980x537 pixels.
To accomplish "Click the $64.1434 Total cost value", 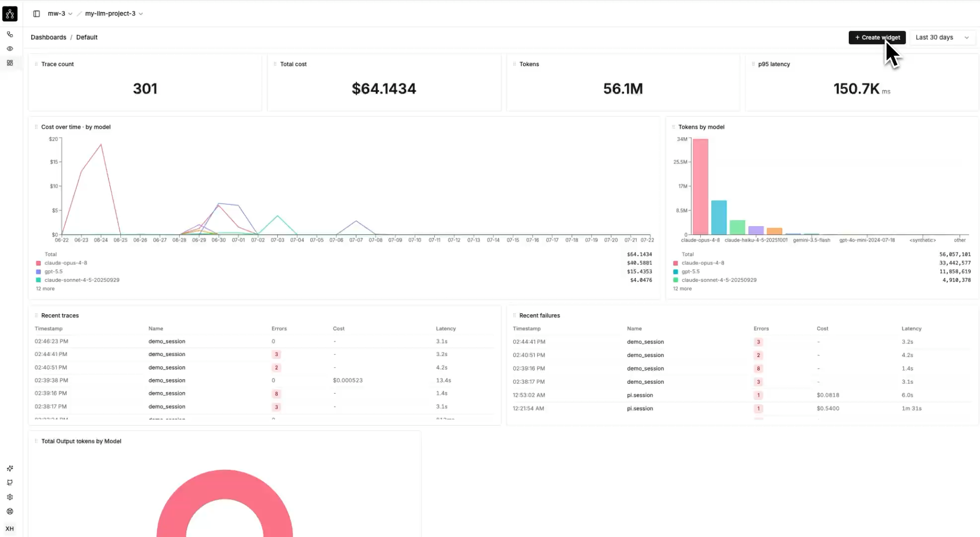I will pos(384,89).
